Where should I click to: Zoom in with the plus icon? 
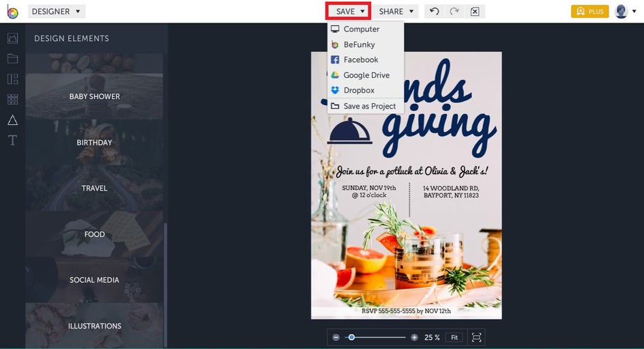[414, 337]
